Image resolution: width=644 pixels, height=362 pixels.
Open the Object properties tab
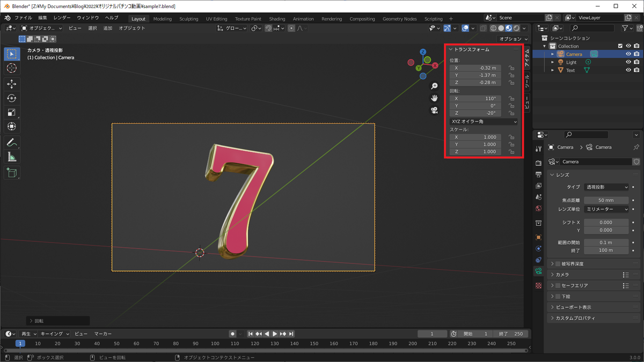tap(538, 237)
